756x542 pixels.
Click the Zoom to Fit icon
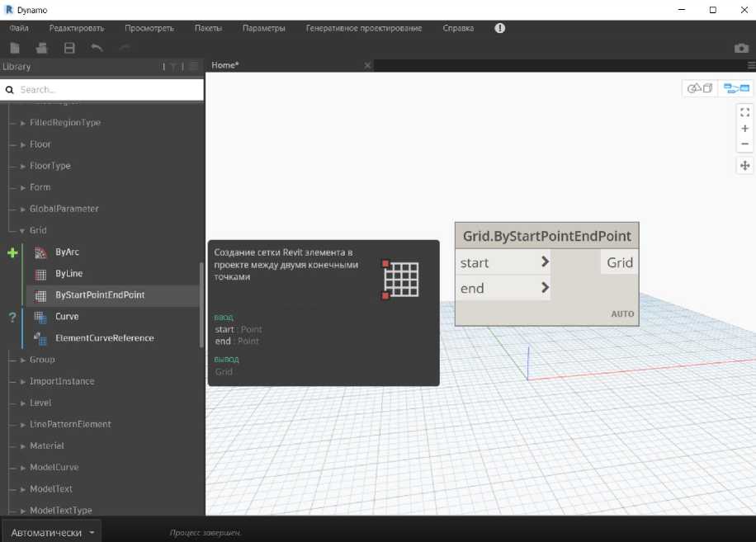744,112
